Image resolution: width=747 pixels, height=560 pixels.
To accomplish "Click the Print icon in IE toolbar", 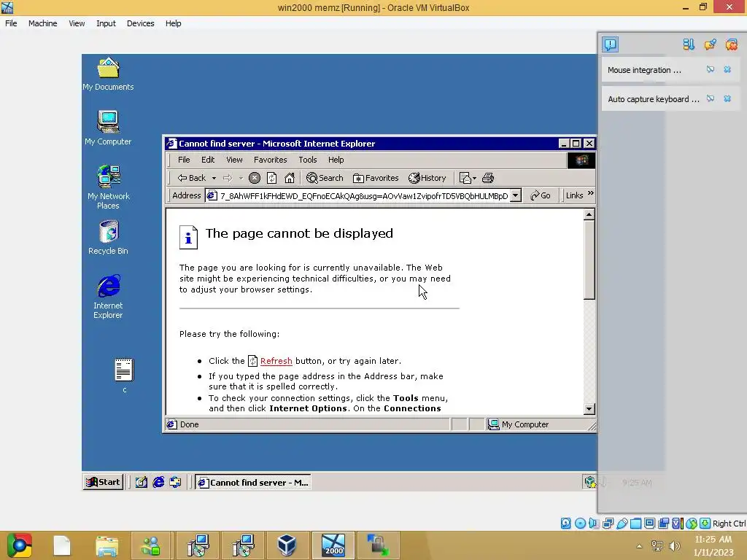I will 488,178.
